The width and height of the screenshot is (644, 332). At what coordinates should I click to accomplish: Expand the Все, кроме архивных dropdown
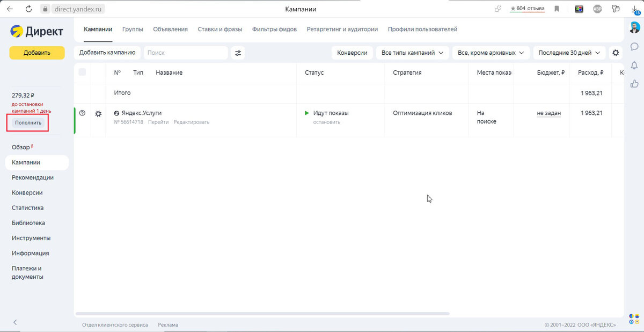click(491, 53)
